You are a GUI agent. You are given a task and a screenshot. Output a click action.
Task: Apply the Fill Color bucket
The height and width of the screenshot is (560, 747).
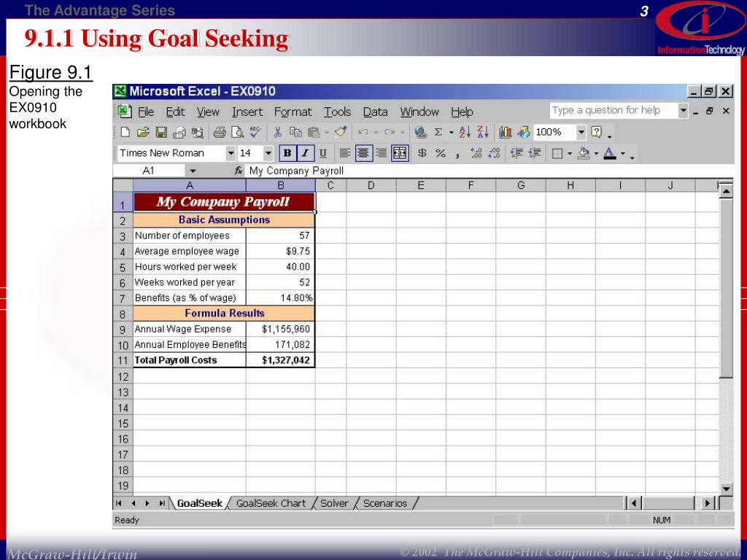[x=583, y=153]
